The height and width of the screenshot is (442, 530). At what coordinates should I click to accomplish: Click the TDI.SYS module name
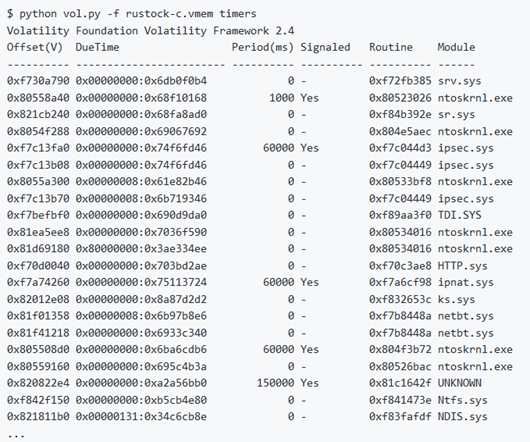point(459,215)
